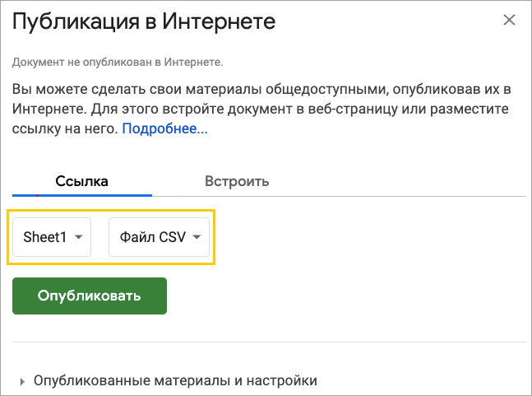This screenshot has height=396, width=532.
Task: Switch to the Встроить tab
Action: [x=237, y=181]
